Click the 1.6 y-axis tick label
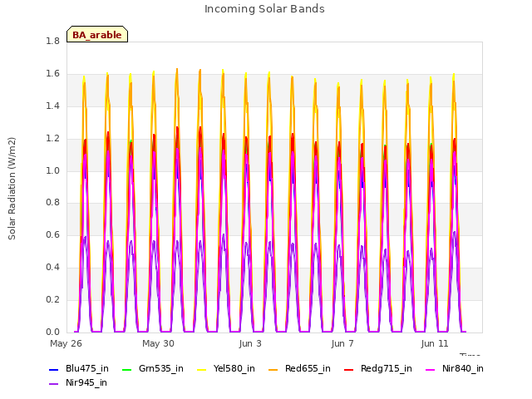The width and height of the screenshot is (532, 399). click(52, 74)
